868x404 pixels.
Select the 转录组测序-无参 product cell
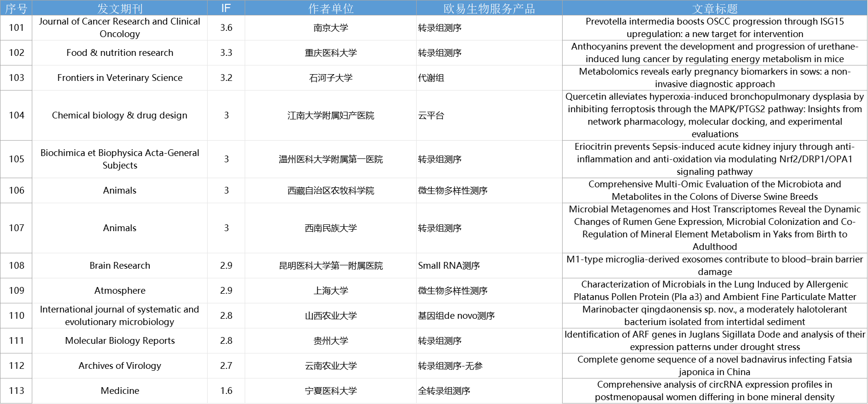(489, 366)
